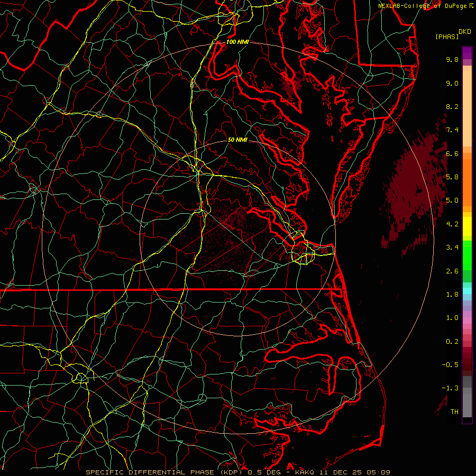Viewport: 476px width, 476px height.
Task: Select the 0.2 legend value
Action: click(452, 342)
